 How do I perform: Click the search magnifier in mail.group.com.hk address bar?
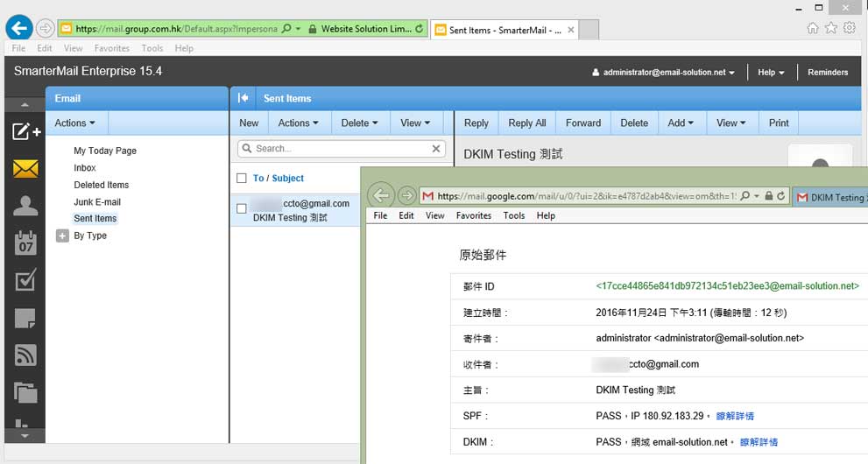286,28
